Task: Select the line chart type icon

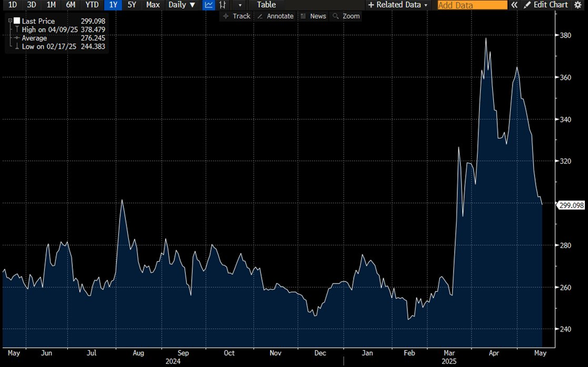Action: pos(209,5)
